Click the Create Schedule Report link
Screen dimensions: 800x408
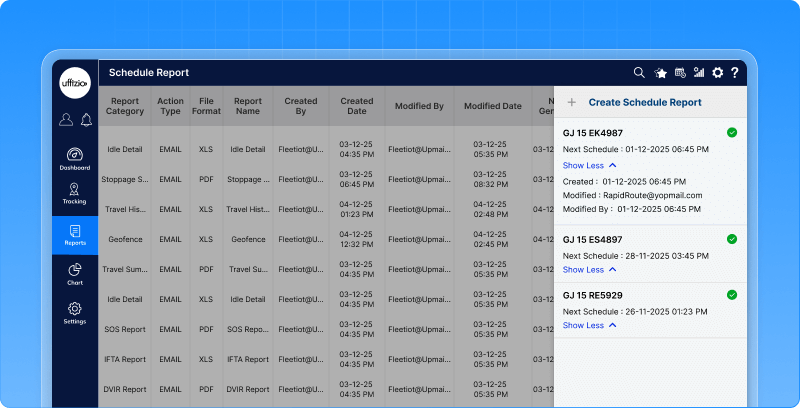[x=644, y=102]
